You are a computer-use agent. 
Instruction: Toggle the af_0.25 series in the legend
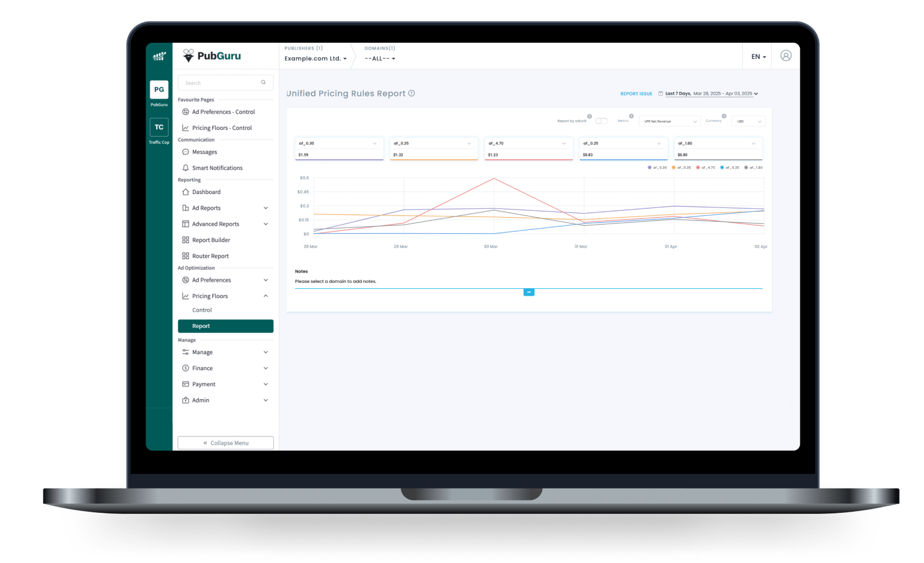(730, 167)
